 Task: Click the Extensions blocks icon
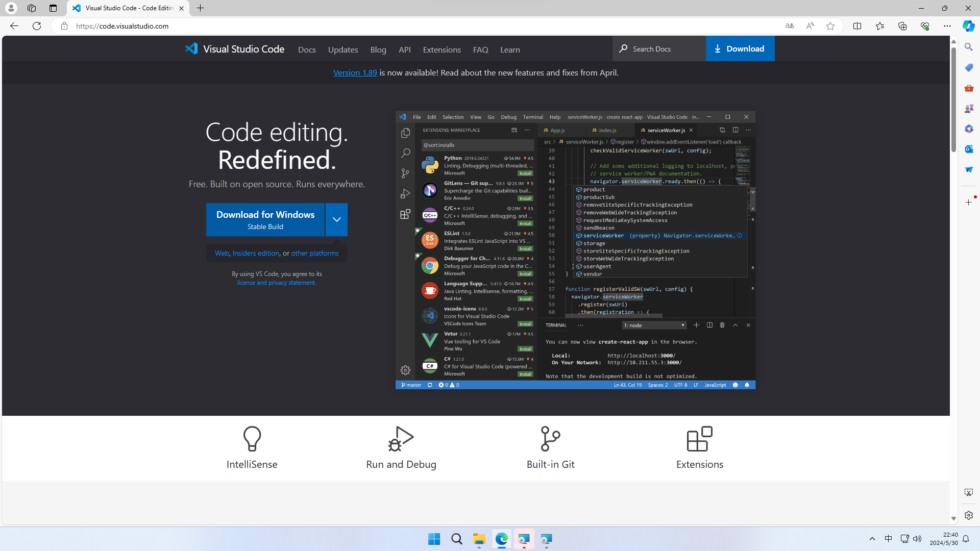(x=699, y=439)
